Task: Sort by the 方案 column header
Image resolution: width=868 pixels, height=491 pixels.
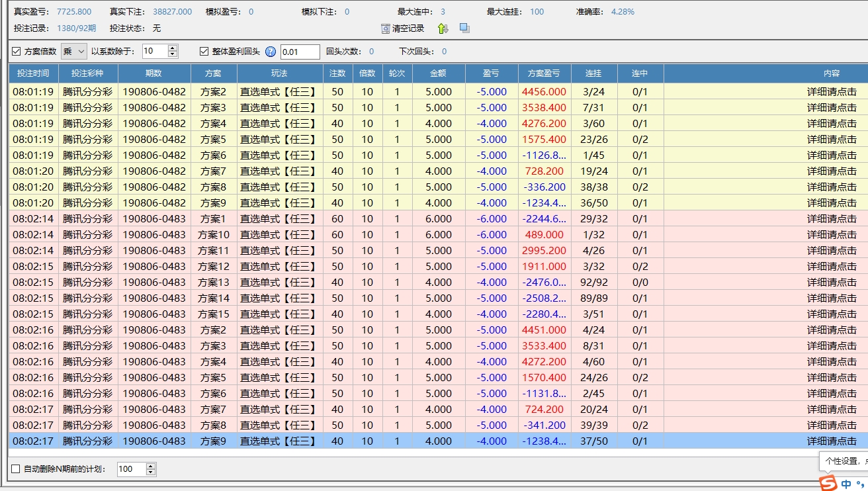Action: tap(214, 73)
